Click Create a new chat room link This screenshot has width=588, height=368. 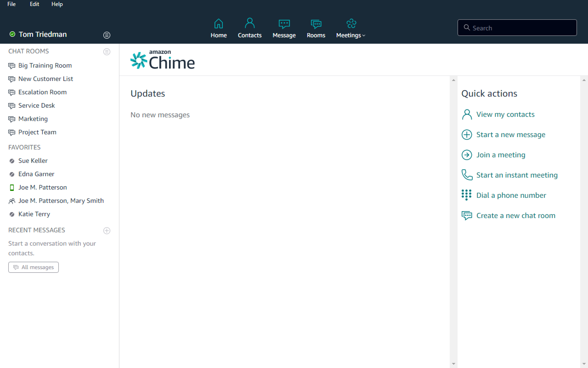[516, 216]
